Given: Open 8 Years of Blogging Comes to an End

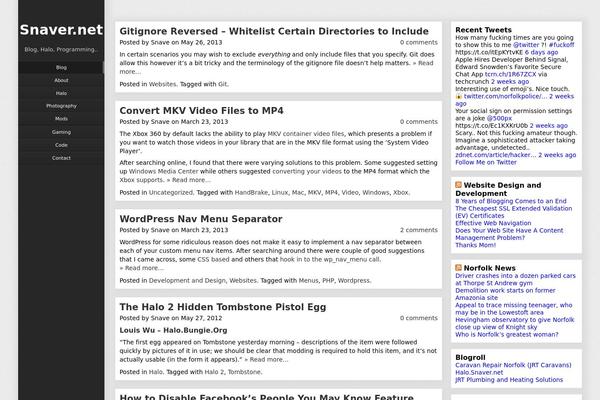Looking at the screenshot, I should point(511,201).
